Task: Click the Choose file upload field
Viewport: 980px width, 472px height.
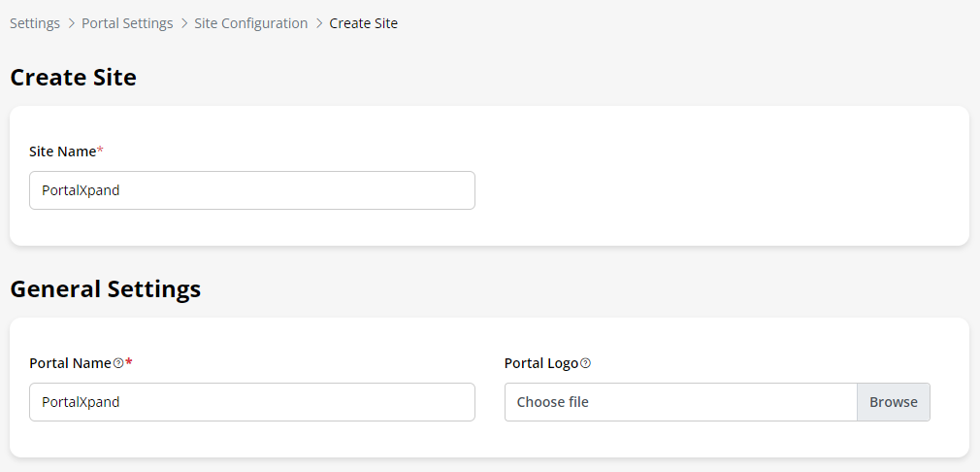Action: tap(680, 402)
